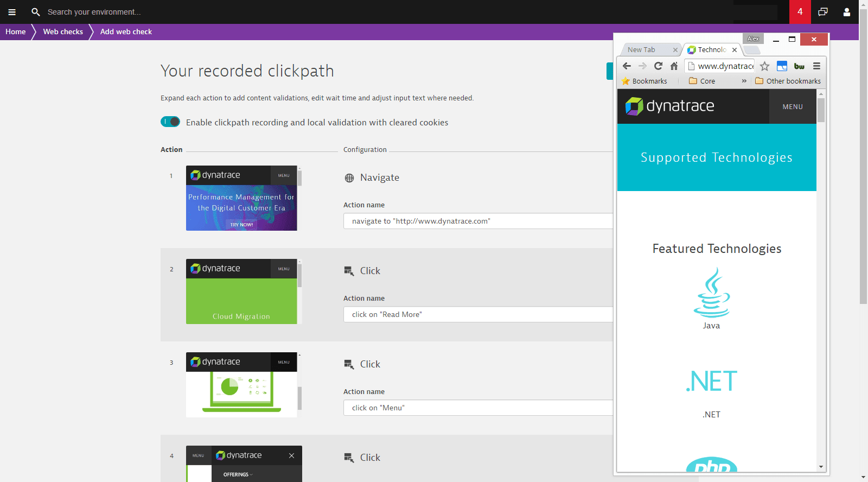Expand the Click action heading of step 4
The image size is (868, 482).
click(370, 458)
